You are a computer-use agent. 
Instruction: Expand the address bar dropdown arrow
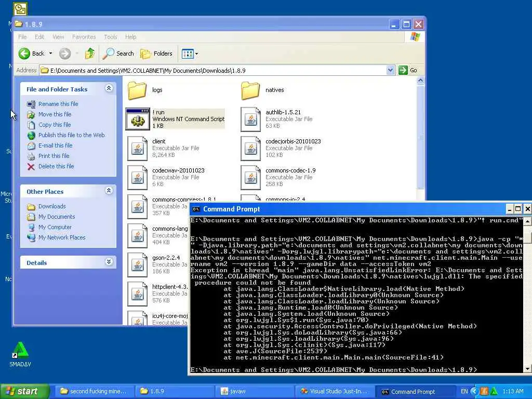click(x=390, y=70)
